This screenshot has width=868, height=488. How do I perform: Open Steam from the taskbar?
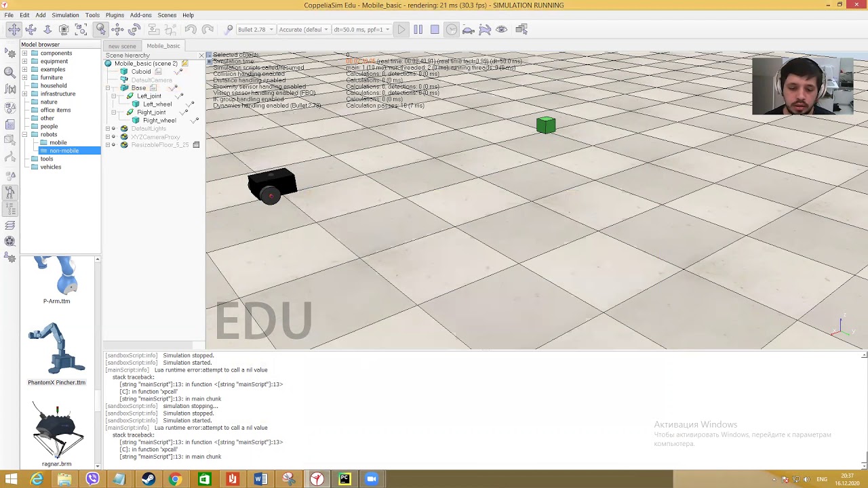coord(148,479)
